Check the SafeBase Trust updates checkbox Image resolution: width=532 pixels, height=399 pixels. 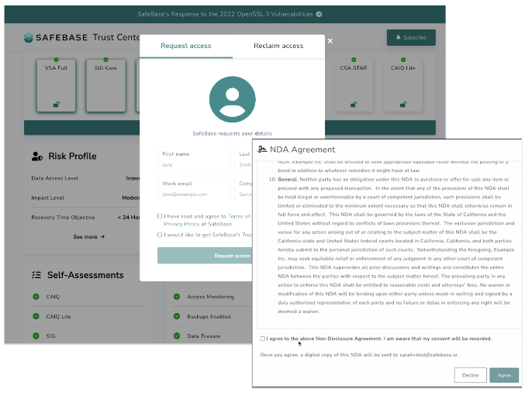click(x=160, y=235)
